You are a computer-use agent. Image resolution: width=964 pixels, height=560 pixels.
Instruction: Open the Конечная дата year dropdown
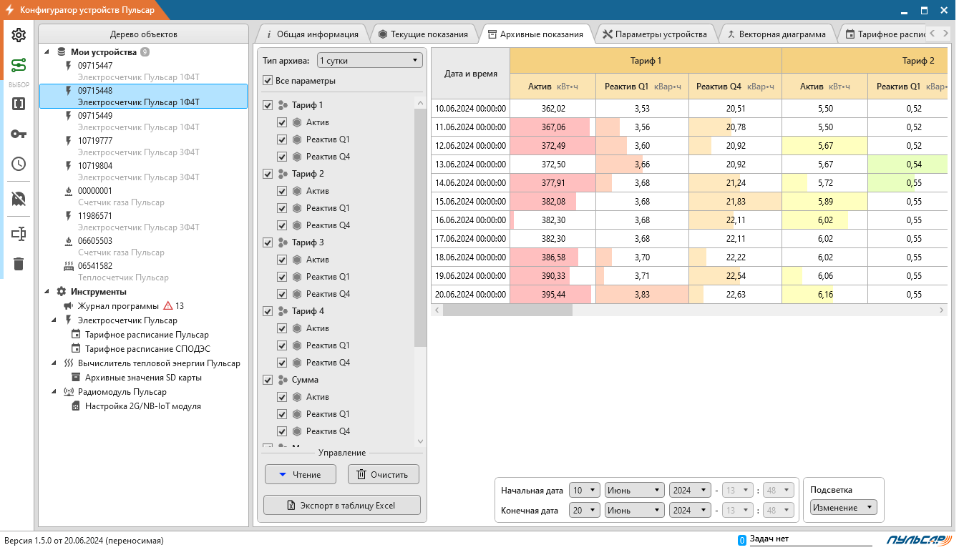point(689,511)
